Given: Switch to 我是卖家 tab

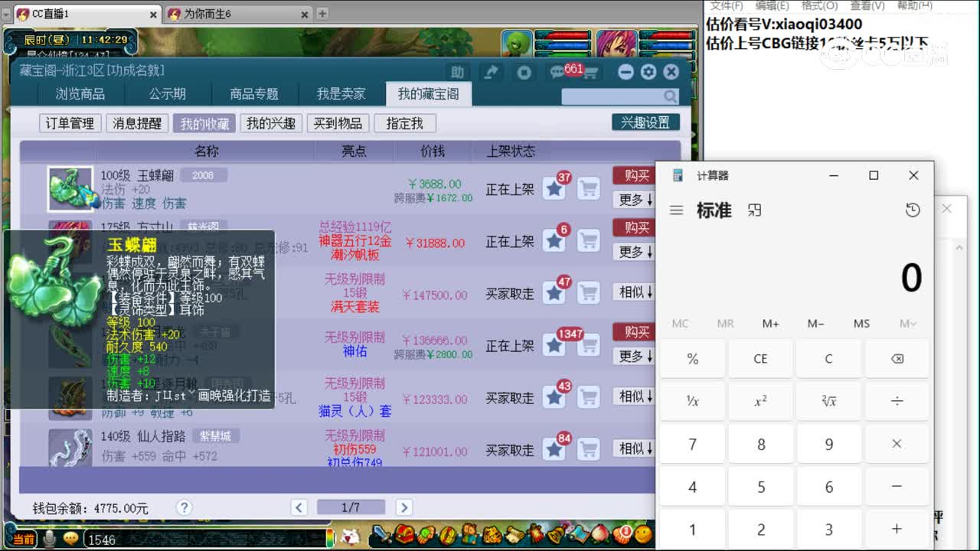Looking at the screenshot, I should click(x=341, y=94).
